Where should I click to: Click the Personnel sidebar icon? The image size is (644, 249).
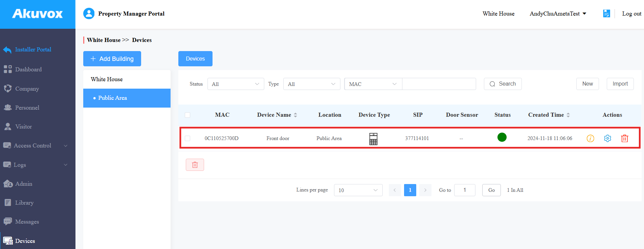7,108
